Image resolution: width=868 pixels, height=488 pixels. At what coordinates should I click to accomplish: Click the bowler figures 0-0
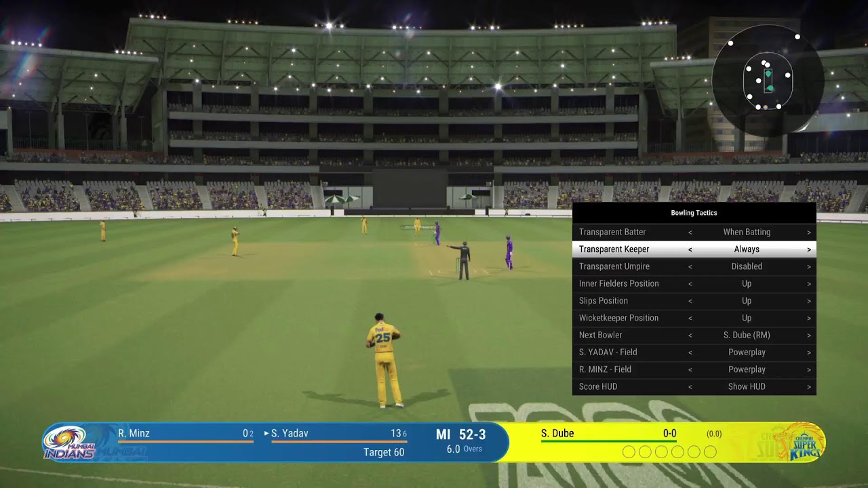(x=669, y=433)
